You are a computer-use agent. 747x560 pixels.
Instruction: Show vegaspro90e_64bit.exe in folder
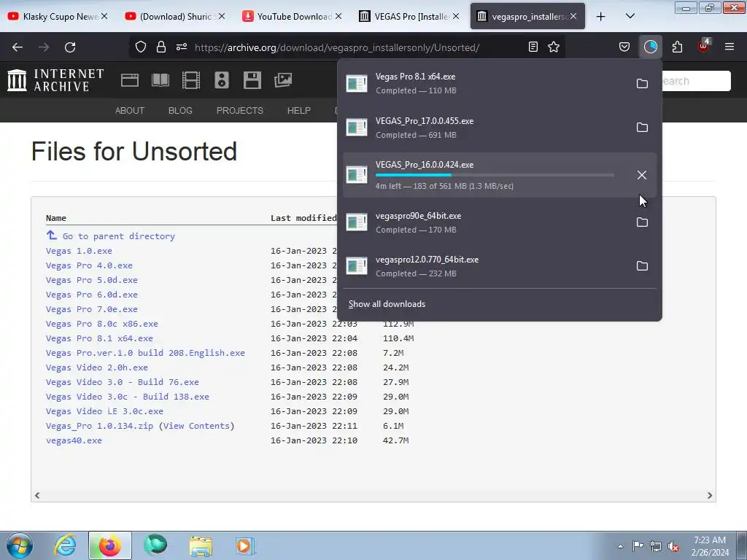coord(642,222)
